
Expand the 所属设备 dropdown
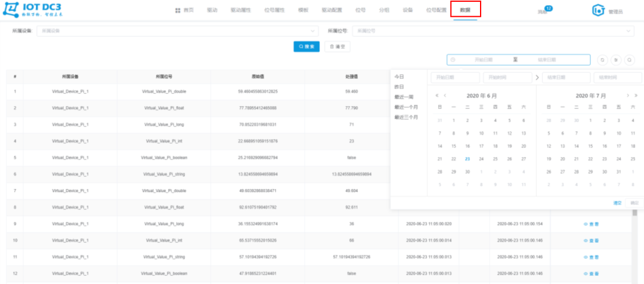tap(178, 31)
